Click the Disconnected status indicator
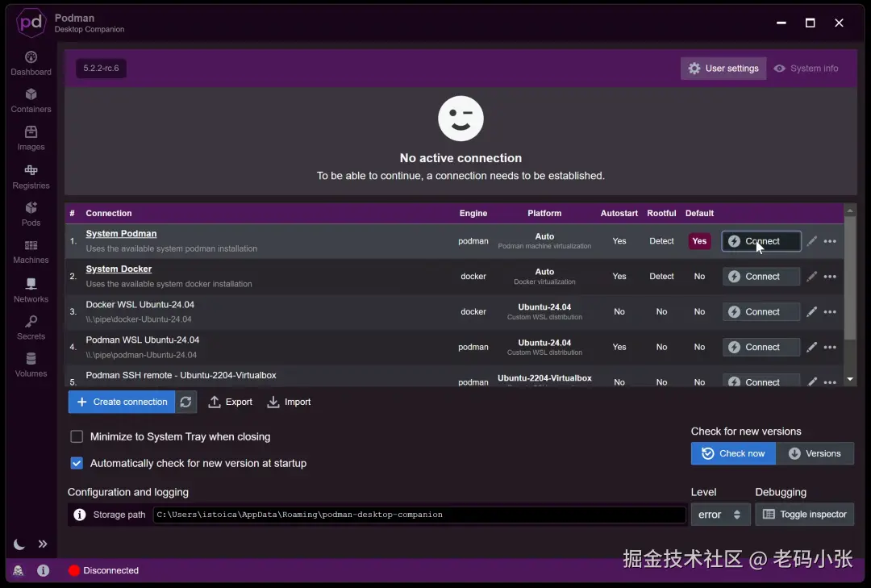The image size is (871, 588). point(103,570)
